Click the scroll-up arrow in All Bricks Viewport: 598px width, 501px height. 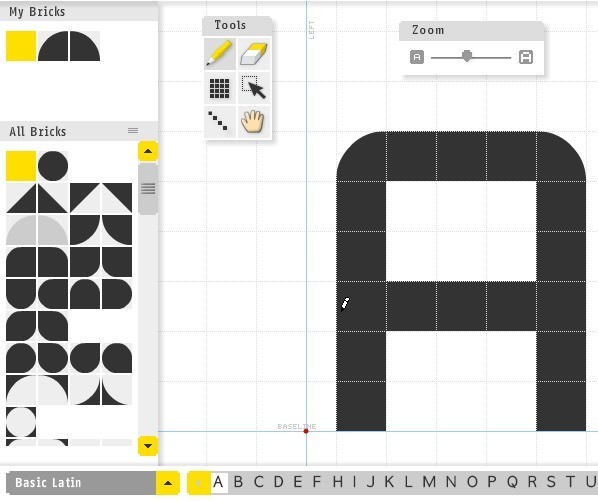(x=148, y=151)
